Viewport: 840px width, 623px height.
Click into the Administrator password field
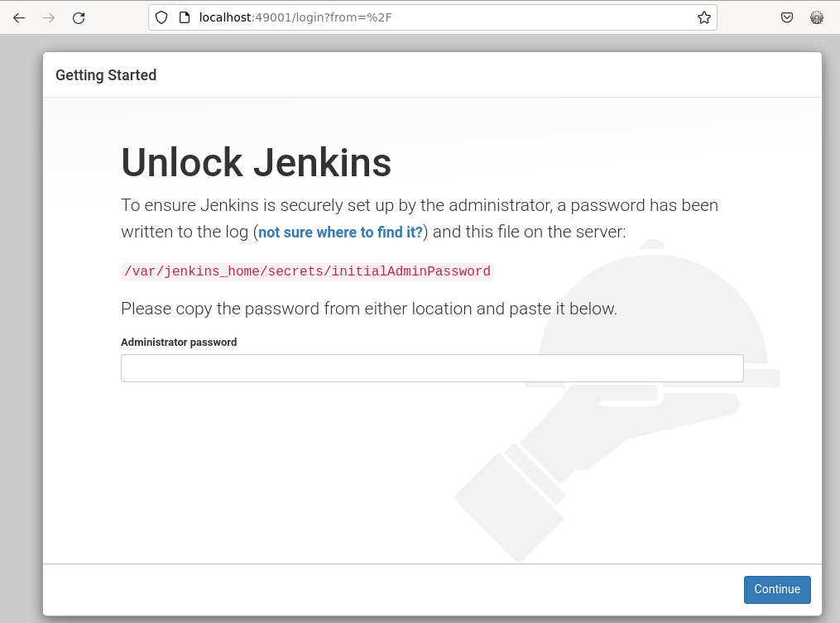click(x=432, y=368)
